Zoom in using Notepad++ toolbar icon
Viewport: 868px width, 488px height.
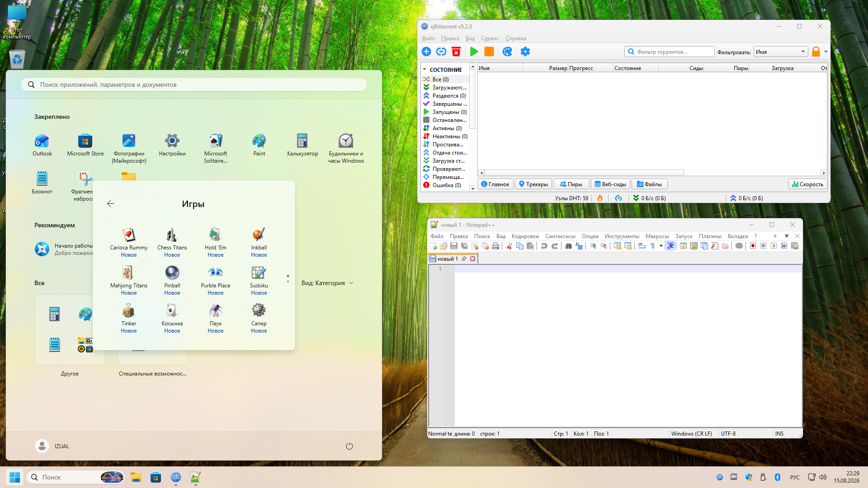[593, 246]
